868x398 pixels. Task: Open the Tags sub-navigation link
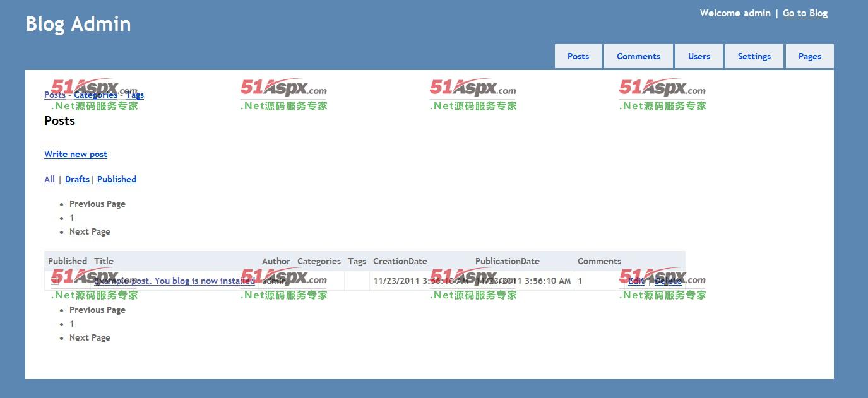coord(134,95)
